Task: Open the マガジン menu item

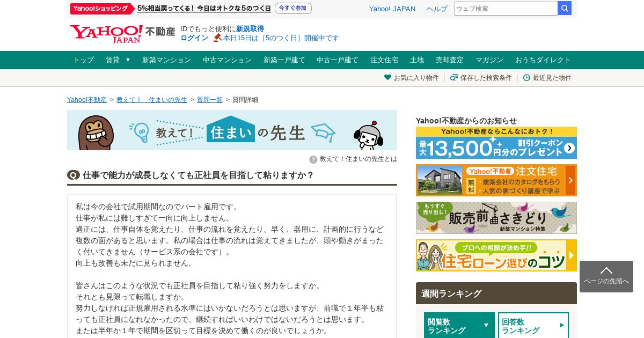Action: [x=489, y=60]
